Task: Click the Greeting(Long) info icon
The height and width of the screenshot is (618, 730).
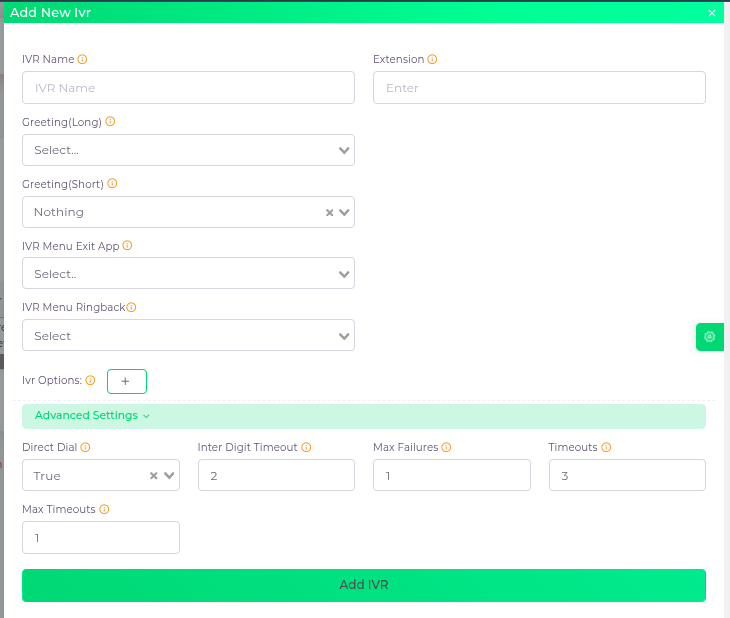Action: click(110, 122)
